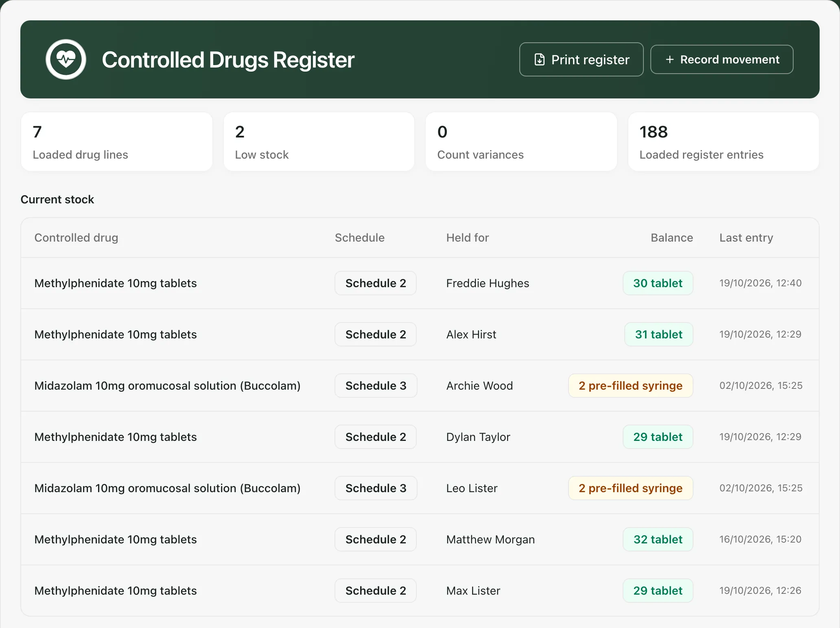Viewport: 840px width, 628px height.
Task: Click the Schedule 2 badge for Freddie Hughes
Action: 376,283
